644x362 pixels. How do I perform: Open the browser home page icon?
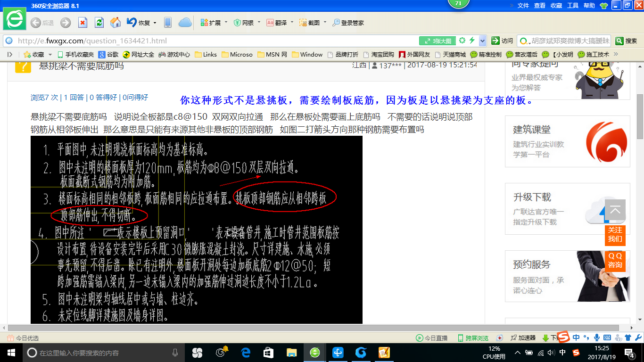(116, 22)
